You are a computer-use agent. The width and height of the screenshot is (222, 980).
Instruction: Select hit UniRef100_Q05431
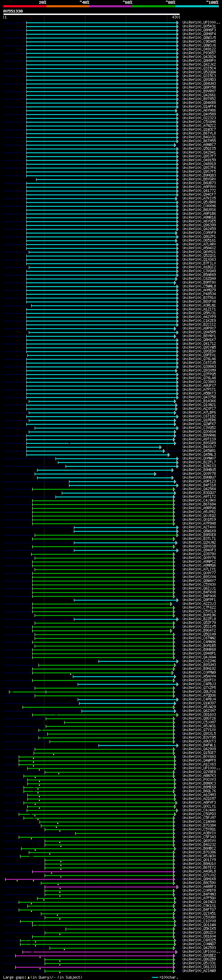point(199,26)
